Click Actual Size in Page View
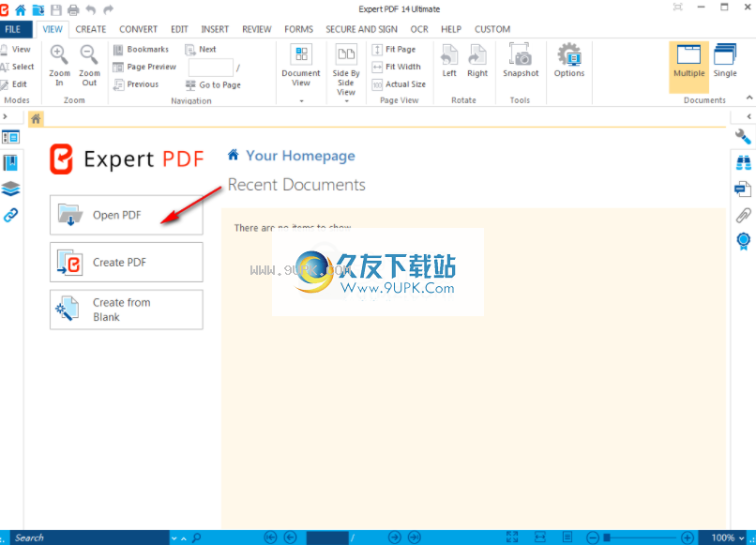This screenshot has width=756, height=545. click(x=399, y=84)
